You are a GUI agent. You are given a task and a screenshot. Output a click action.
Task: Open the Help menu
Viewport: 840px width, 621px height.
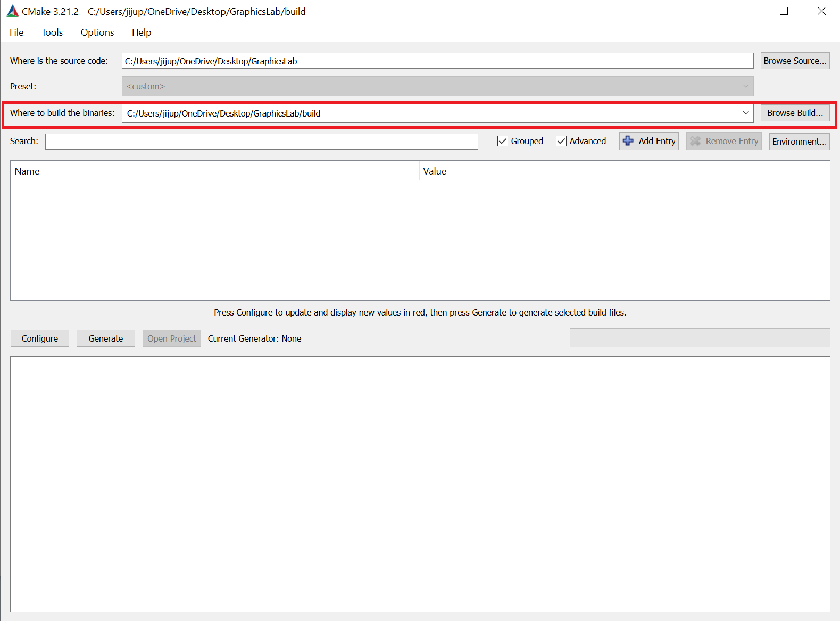tap(142, 32)
